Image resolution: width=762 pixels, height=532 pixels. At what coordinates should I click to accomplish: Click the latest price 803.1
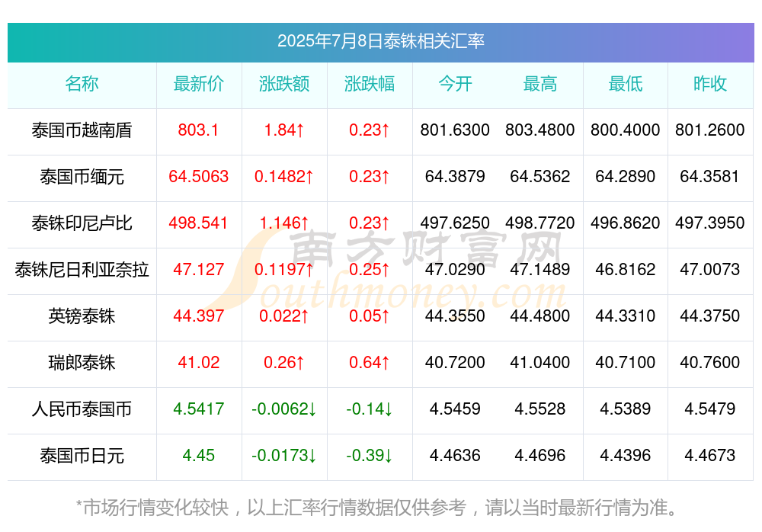click(198, 130)
